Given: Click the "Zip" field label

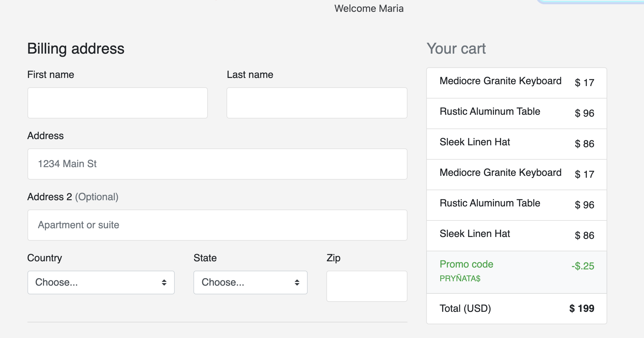Looking at the screenshot, I should pyautogui.click(x=333, y=258).
